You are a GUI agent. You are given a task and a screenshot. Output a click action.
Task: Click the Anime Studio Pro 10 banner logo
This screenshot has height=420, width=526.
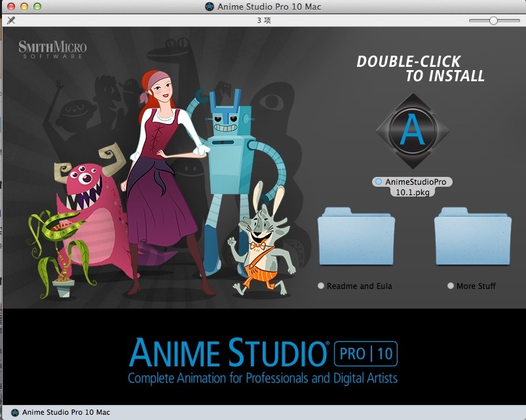(x=263, y=360)
